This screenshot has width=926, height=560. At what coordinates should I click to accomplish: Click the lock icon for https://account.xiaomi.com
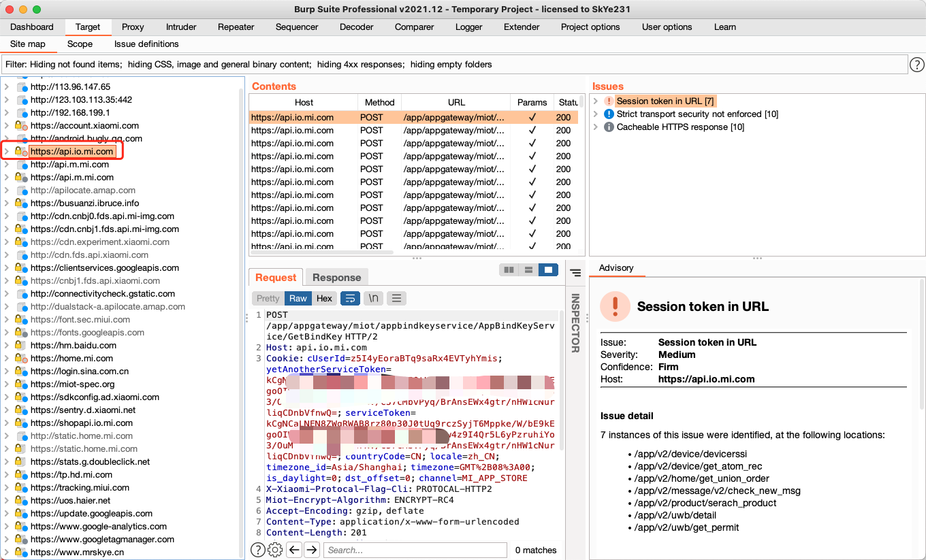(x=21, y=126)
